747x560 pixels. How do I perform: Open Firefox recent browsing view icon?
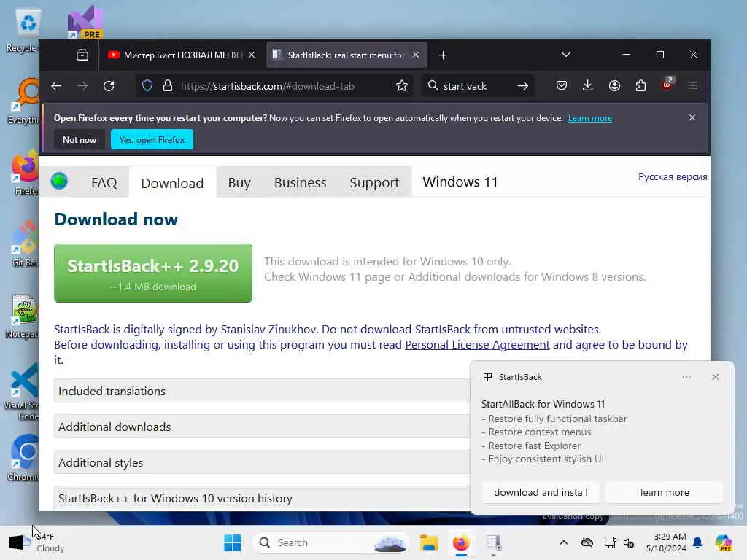pyautogui.click(x=82, y=55)
